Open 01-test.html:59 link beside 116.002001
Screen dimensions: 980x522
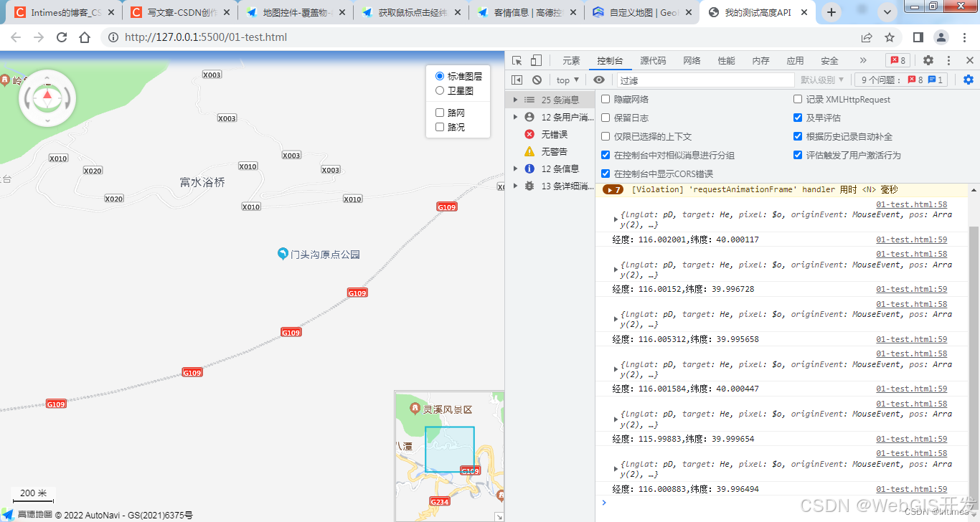[911, 239]
